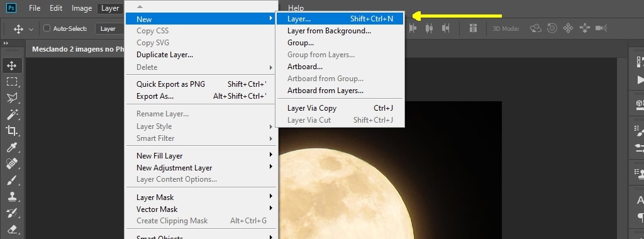Choose Layer... Shift+Ctrl+N in submenu

[340, 19]
